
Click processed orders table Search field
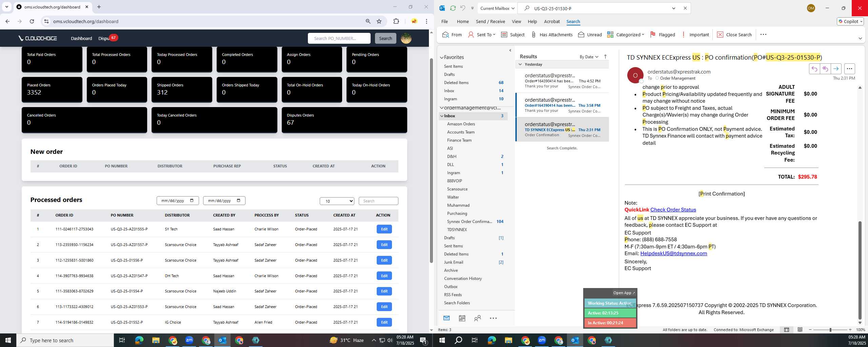(x=378, y=201)
